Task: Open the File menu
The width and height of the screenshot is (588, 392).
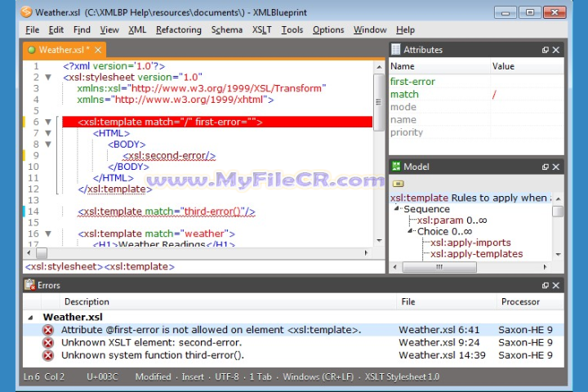Action: 32,29
